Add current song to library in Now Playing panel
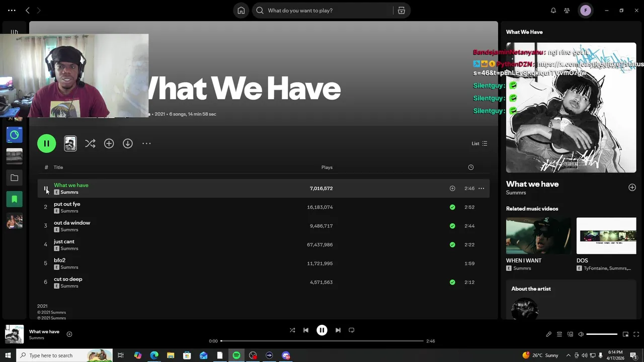The height and width of the screenshot is (362, 644). point(632,188)
